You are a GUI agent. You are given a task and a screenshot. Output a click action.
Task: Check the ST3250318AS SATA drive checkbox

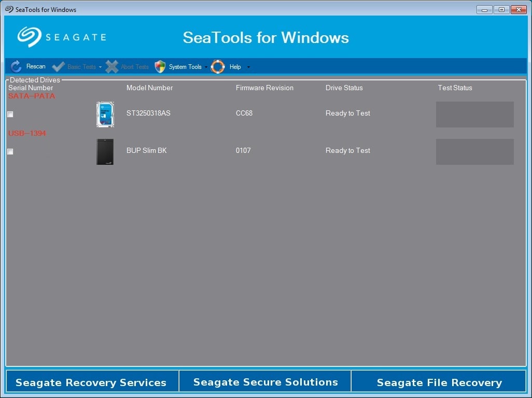point(10,115)
